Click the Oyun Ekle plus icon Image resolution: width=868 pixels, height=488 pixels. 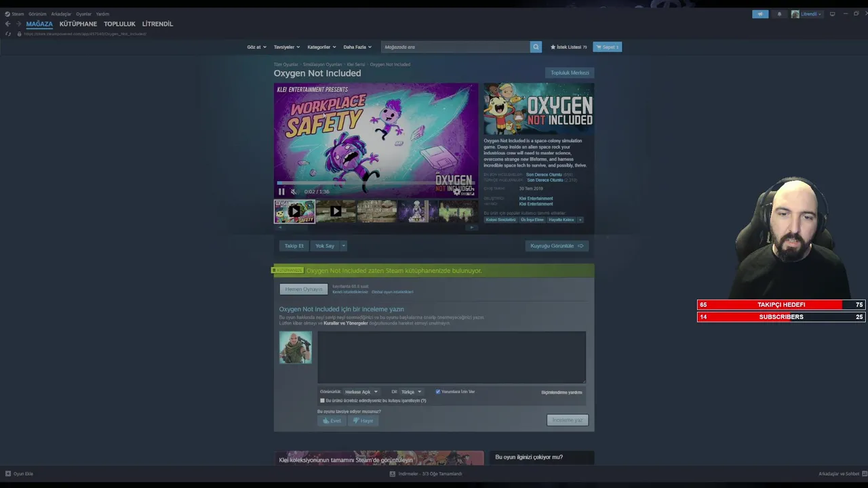click(8, 474)
